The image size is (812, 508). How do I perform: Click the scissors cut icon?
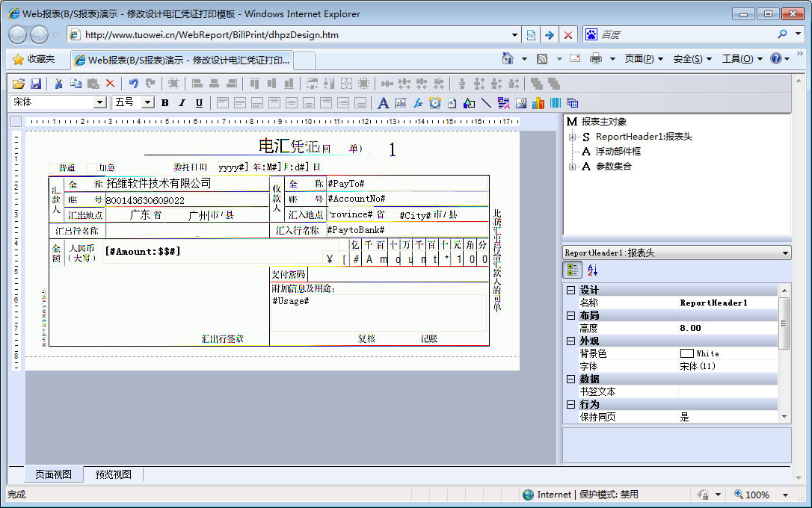click(58, 84)
